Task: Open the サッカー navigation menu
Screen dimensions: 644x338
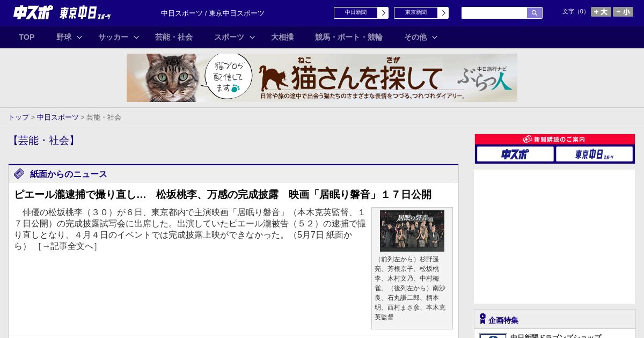Action: 113,37
